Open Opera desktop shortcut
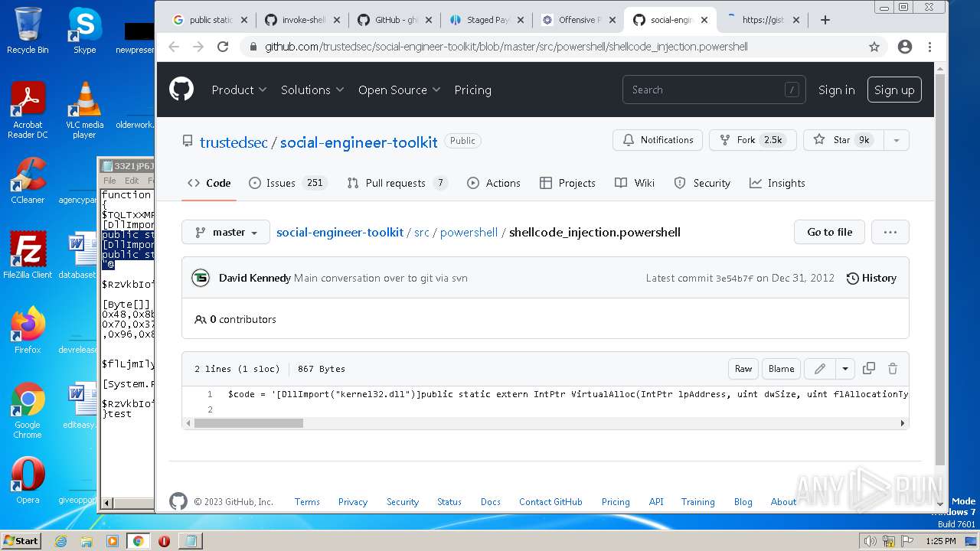 (x=28, y=481)
